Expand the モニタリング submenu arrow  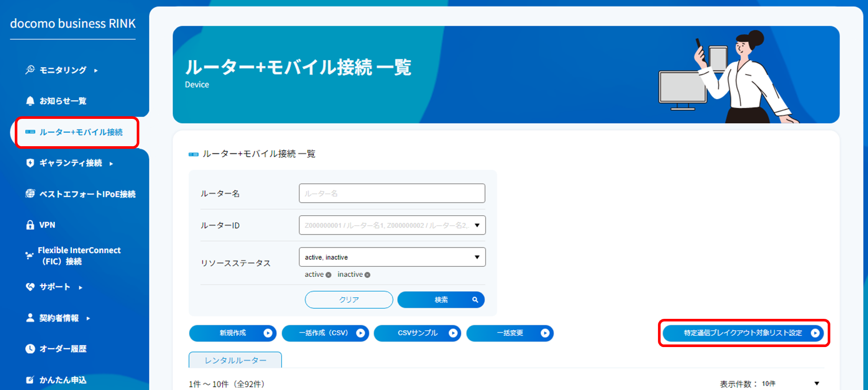point(96,70)
